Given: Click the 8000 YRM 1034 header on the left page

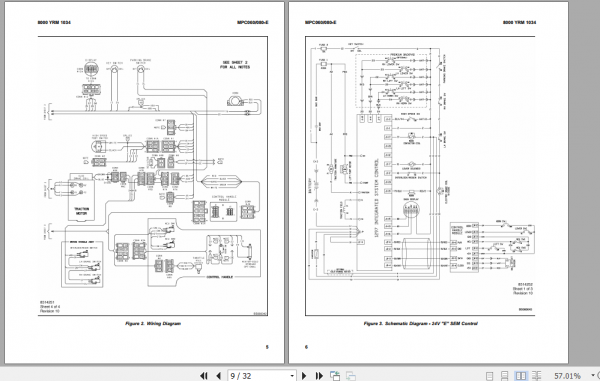Looking at the screenshot, I should coord(54,23).
